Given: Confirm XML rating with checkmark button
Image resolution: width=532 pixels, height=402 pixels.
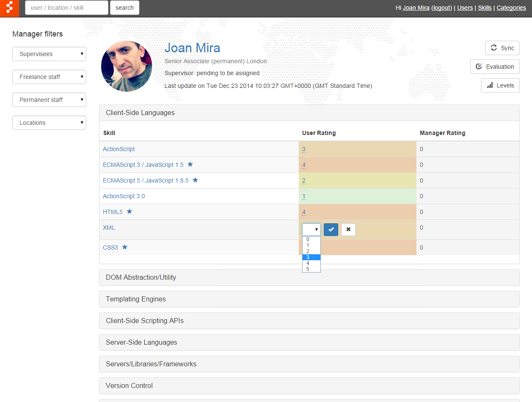Looking at the screenshot, I should (x=331, y=230).
